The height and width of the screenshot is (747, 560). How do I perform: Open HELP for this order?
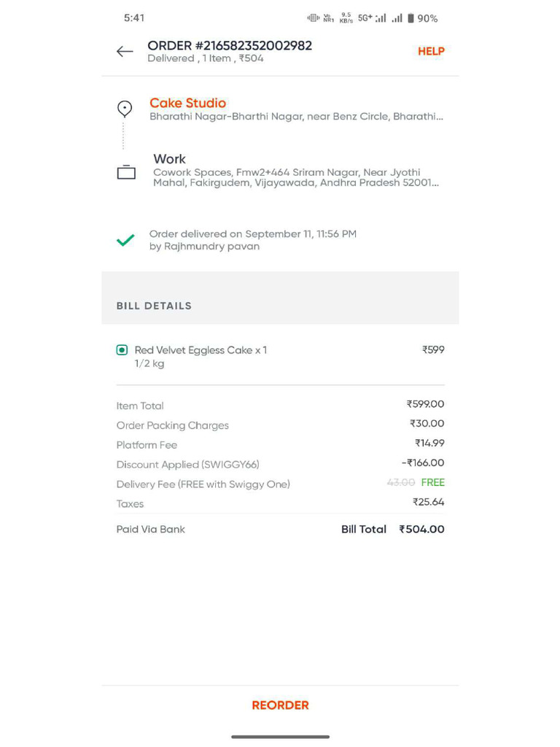[431, 52]
